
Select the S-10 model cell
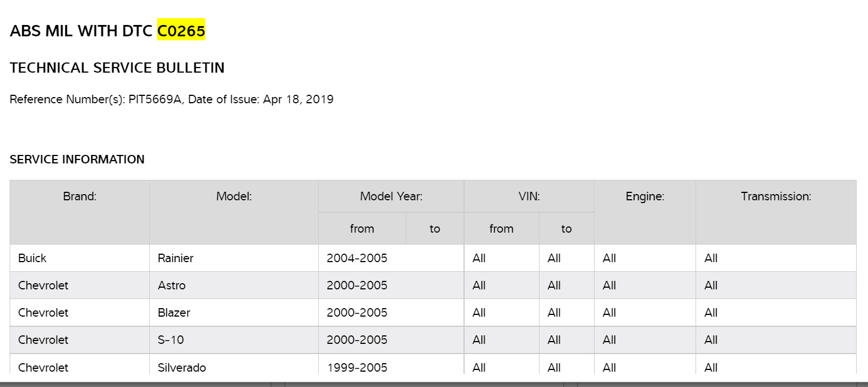171,340
